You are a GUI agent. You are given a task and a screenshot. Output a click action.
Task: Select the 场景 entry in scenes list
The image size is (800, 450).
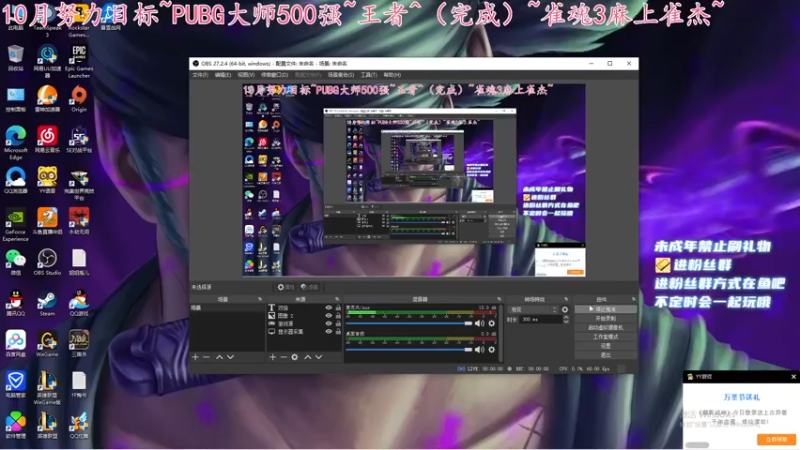click(227, 308)
